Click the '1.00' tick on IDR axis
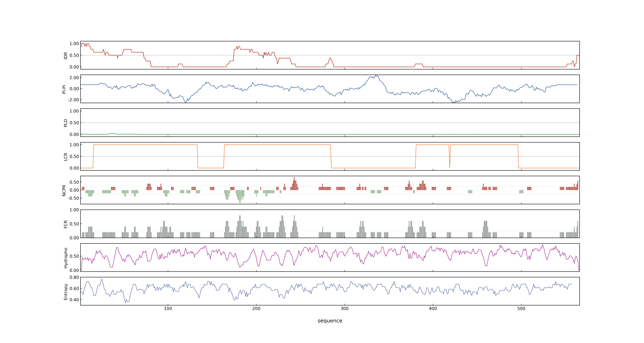This screenshot has width=644, height=343. (x=74, y=44)
